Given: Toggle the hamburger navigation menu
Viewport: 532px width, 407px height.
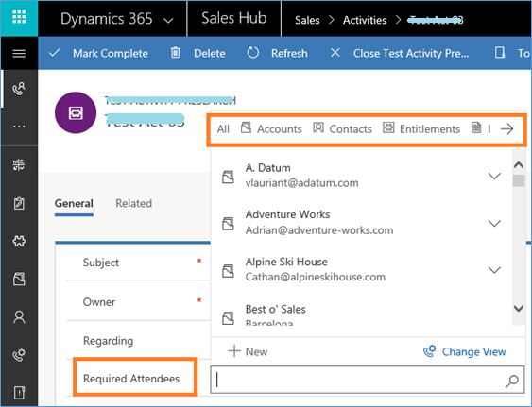Looking at the screenshot, I should pos(19,53).
